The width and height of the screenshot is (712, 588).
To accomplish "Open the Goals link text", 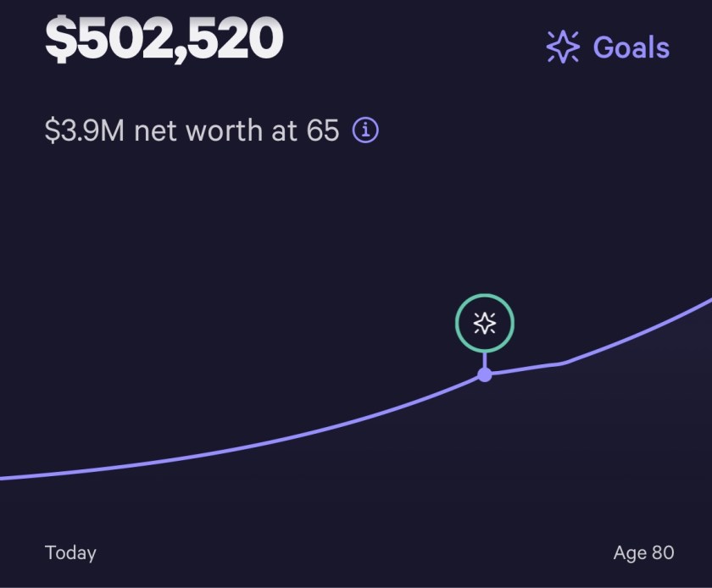I will tap(631, 47).
